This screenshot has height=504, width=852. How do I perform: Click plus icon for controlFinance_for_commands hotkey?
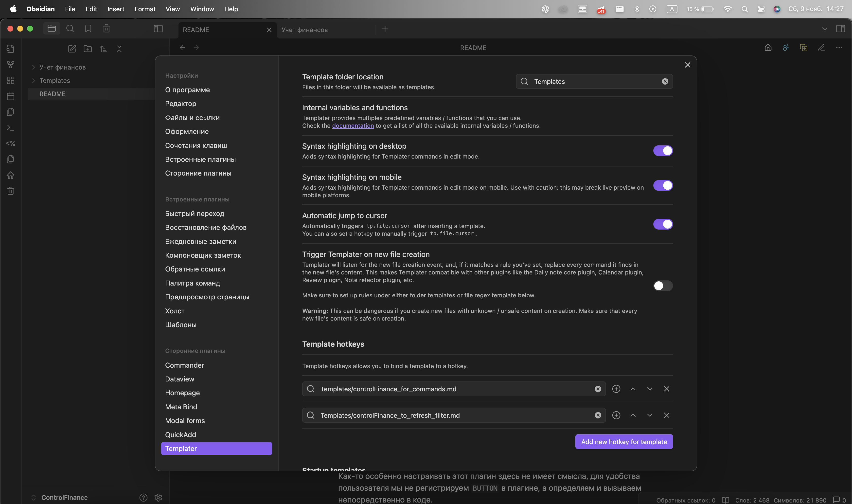point(616,389)
